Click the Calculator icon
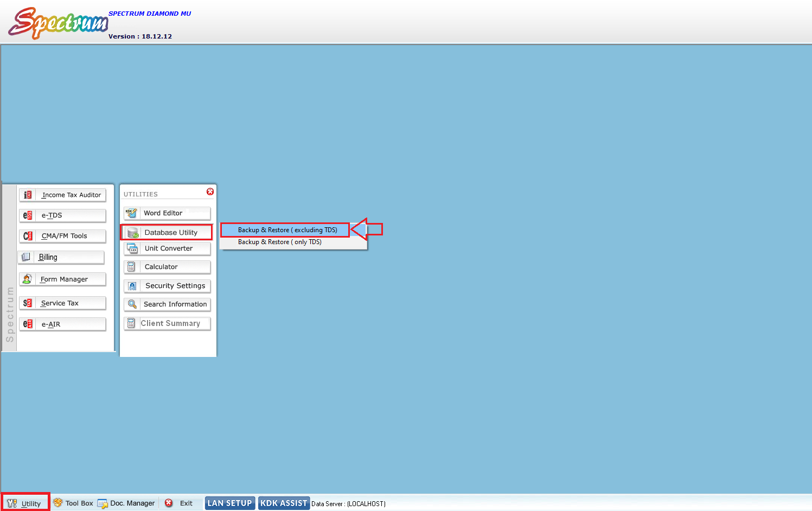 pyautogui.click(x=131, y=266)
